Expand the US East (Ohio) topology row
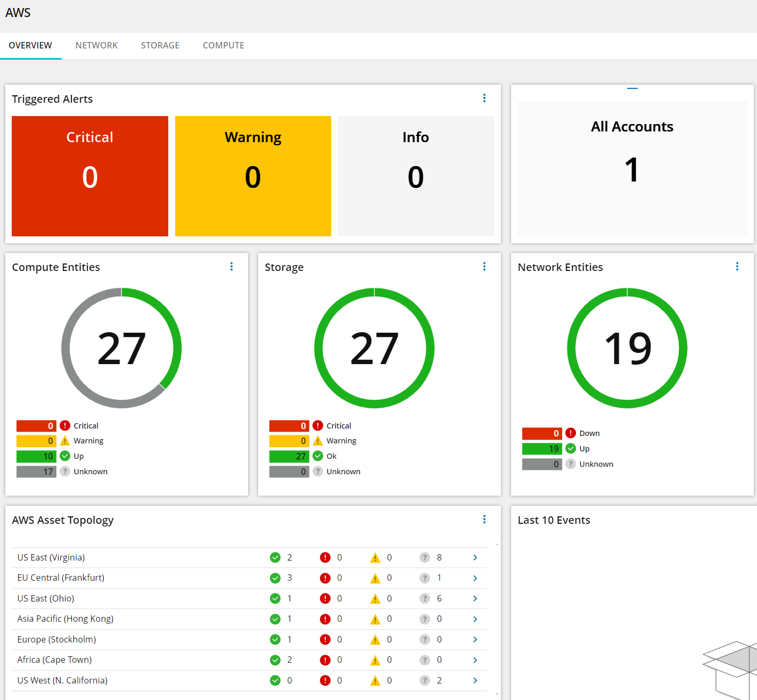The image size is (757, 700). tap(475, 598)
